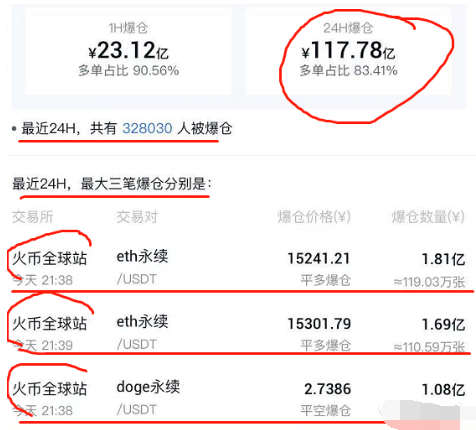Click the amount 1.08亿

point(443,390)
